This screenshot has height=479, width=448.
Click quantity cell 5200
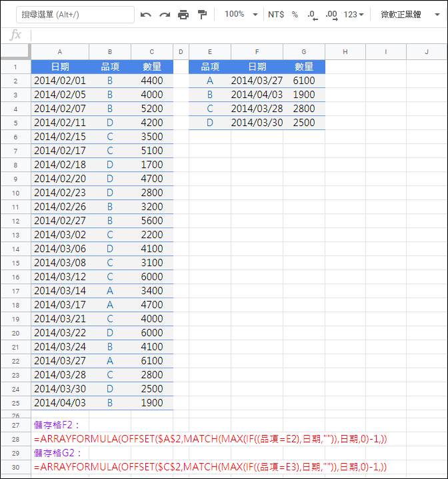coord(152,109)
